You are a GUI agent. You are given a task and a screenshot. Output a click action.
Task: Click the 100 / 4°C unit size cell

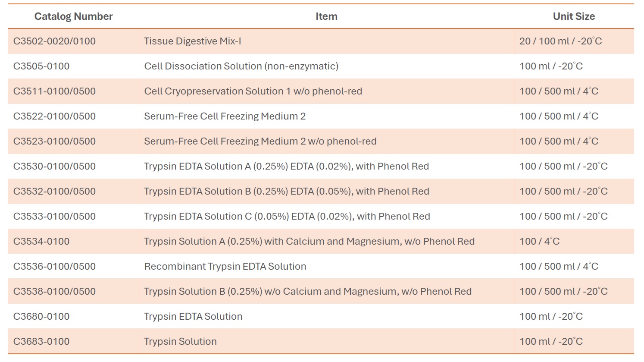pyautogui.click(x=539, y=242)
